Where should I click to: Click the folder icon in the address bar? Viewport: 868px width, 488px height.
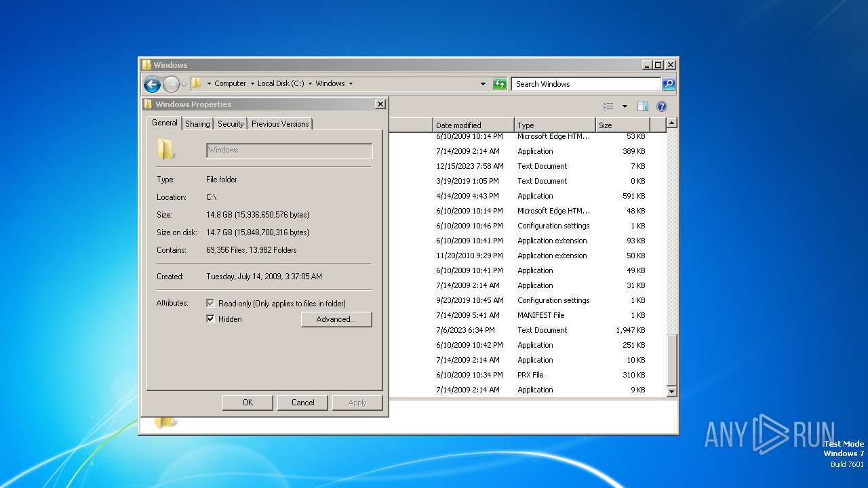[x=197, y=83]
